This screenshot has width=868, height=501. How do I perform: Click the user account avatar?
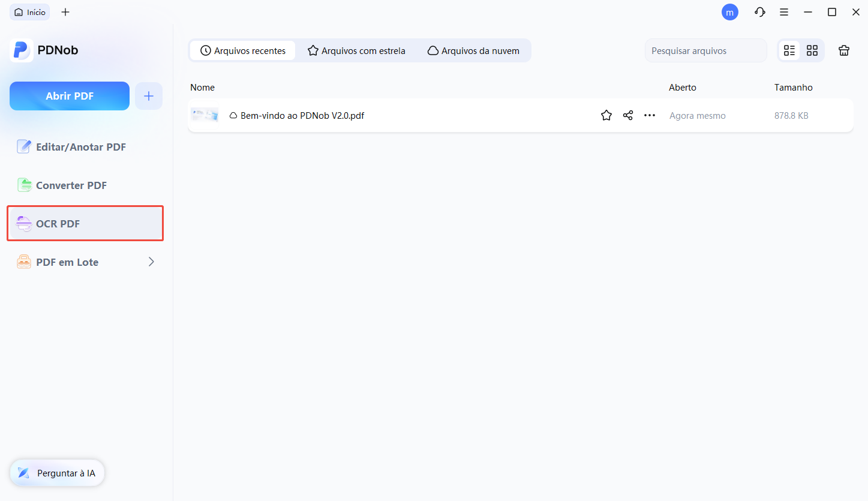[730, 12]
